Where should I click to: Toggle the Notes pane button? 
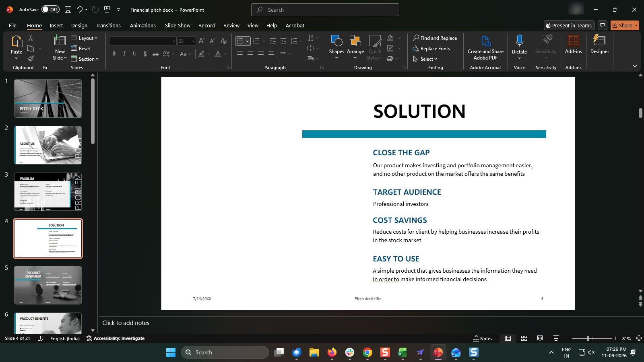483,338
